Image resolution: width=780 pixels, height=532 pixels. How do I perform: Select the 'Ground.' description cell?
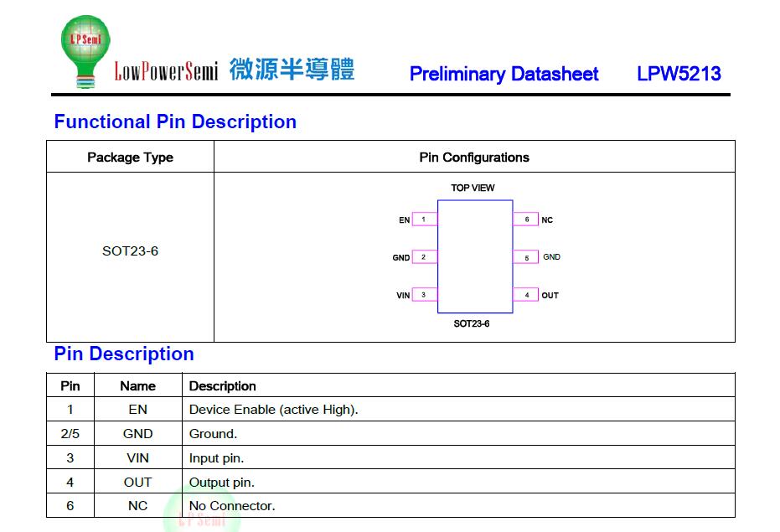click(458, 433)
